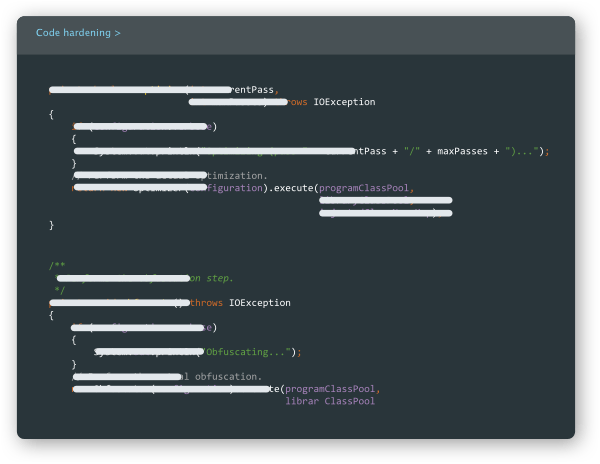Viewport: 600px width, 464px height.
Task: Open the 'Code hardening >' link
Action: tap(78, 33)
